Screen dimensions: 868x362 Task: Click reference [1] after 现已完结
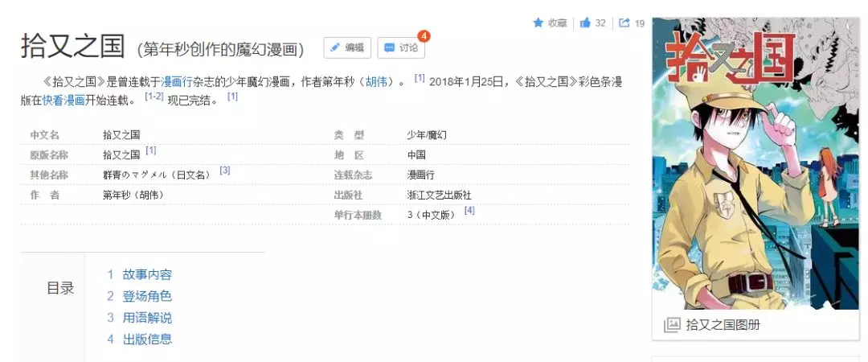tap(232, 97)
